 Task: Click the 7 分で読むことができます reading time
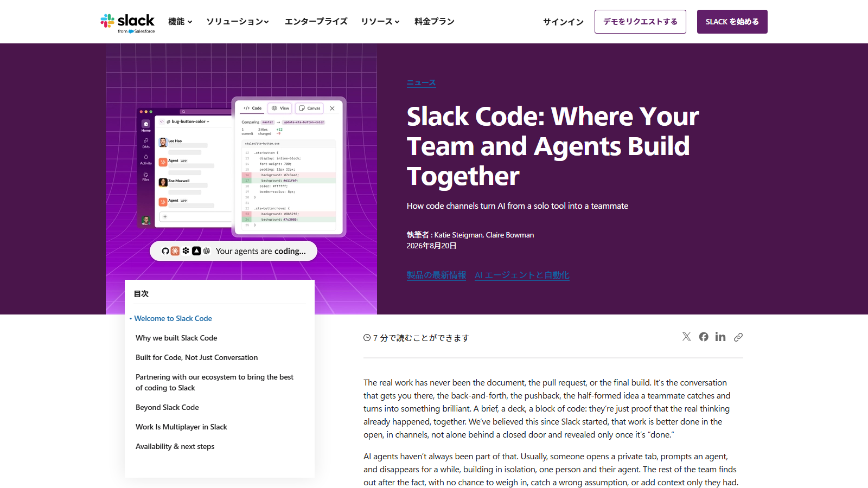pyautogui.click(x=416, y=338)
